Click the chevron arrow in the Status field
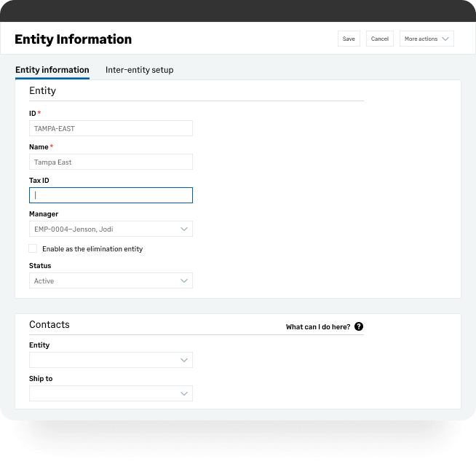 [x=184, y=280]
